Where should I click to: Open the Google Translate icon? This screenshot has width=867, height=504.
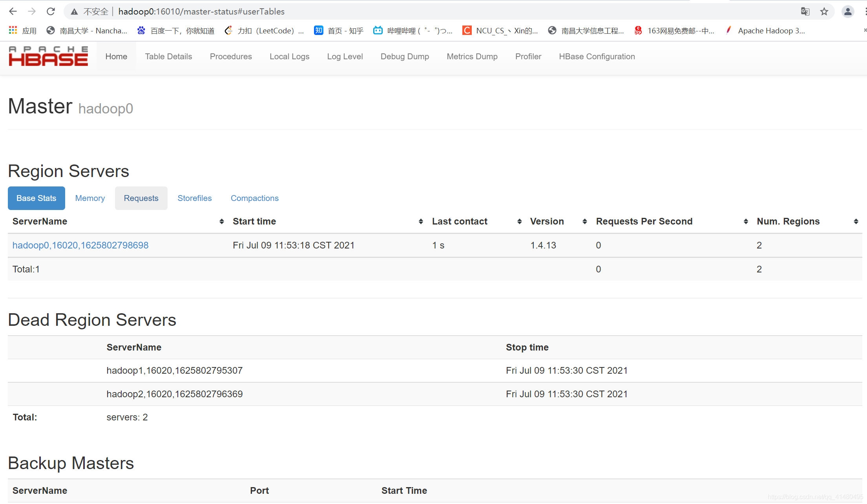(x=805, y=11)
